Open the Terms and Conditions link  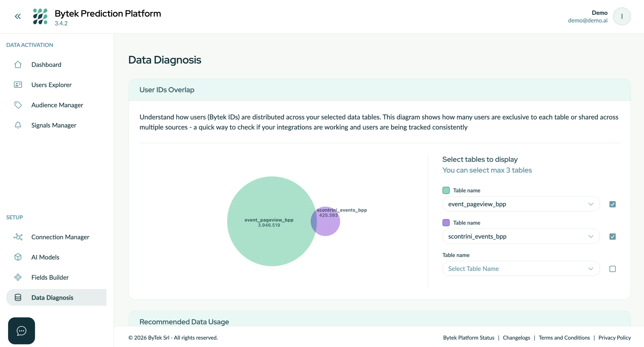(x=564, y=338)
